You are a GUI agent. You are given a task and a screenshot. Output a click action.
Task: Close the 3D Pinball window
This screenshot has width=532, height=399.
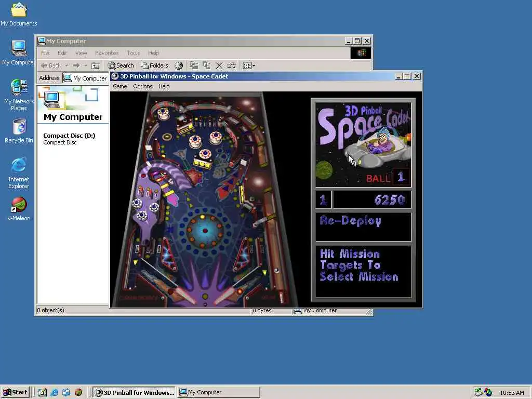click(417, 76)
